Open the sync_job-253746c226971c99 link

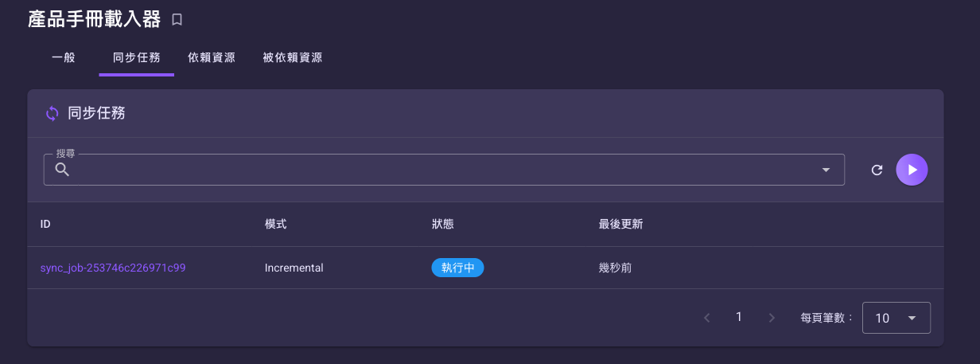(113, 268)
